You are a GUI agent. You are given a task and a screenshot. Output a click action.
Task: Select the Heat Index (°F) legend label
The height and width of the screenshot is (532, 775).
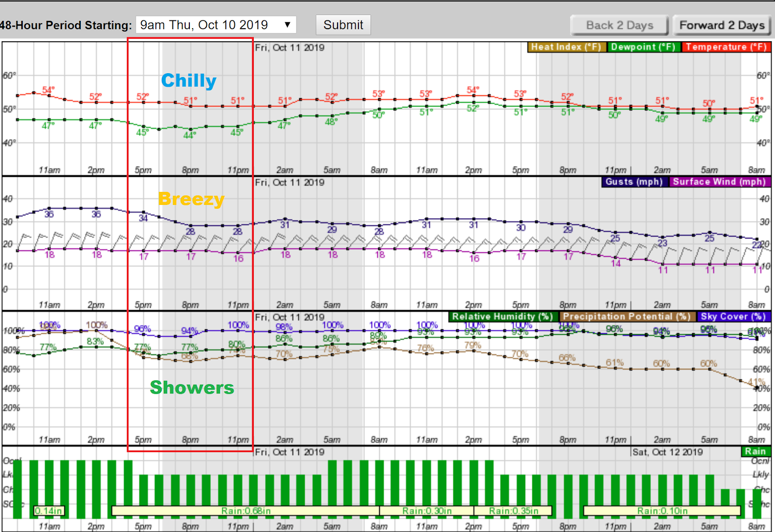pos(566,47)
